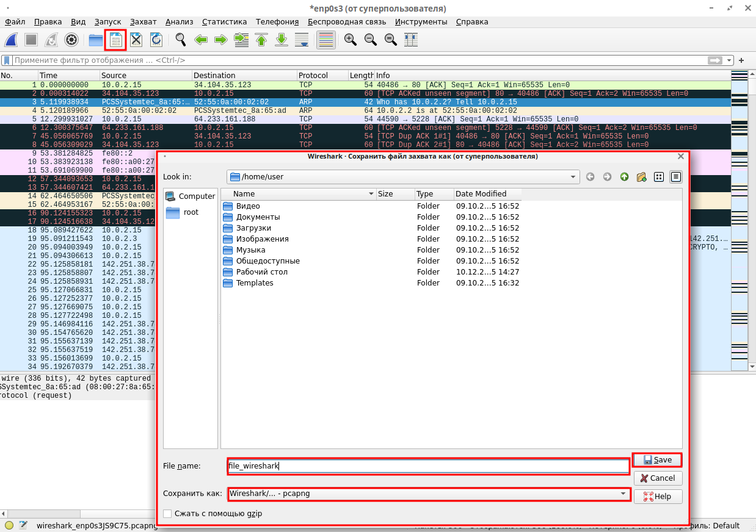The height and width of the screenshot is (532, 756).
Task: Switch the file dialog to detail view
Action: (675, 177)
